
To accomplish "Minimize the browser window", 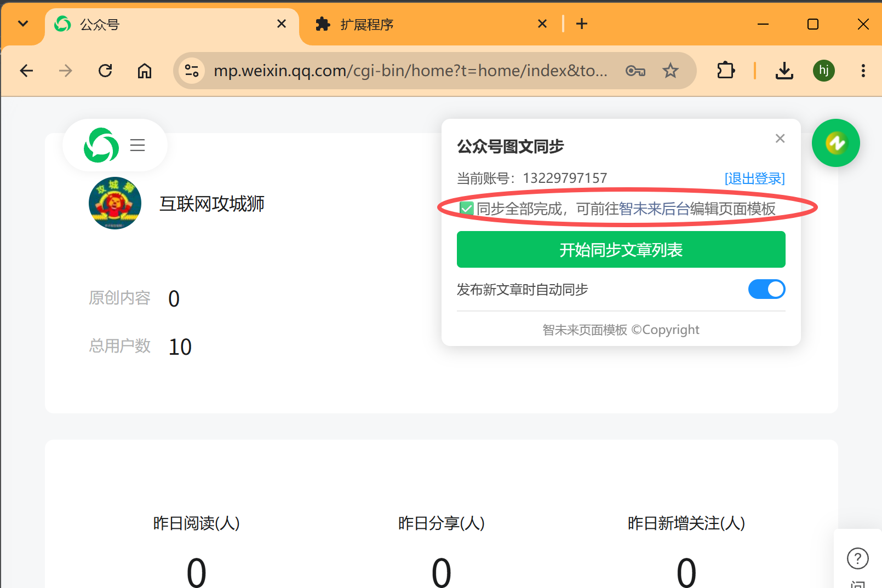I will tap(763, 24).
